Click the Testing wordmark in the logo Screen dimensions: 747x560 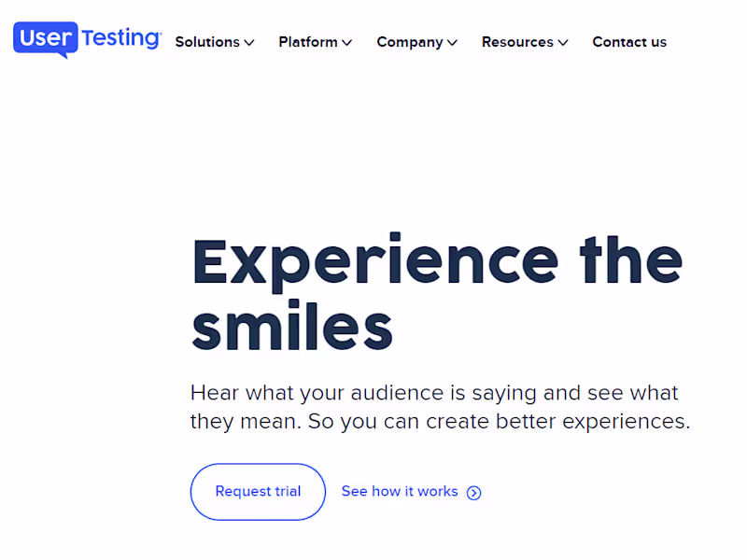pos(120,39)
